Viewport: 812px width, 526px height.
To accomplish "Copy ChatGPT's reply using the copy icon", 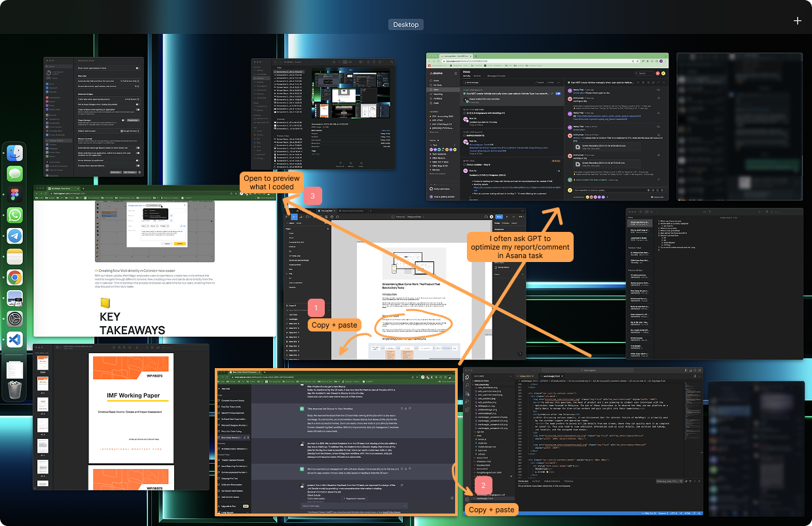I will [x=401, y=409].
